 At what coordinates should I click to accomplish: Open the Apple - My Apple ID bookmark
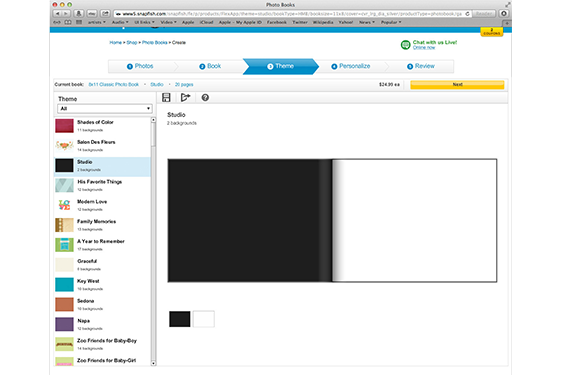(x=240, y=22)
